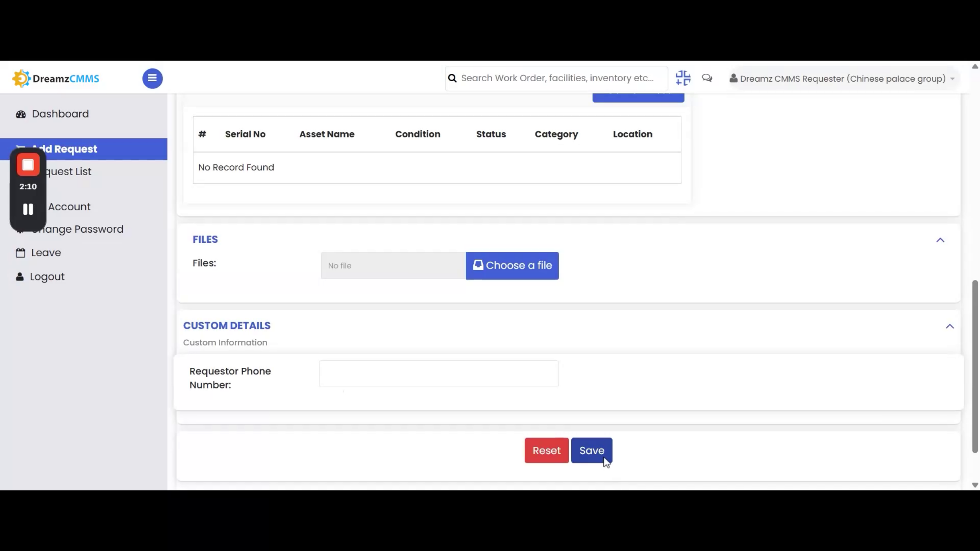This screenshot has width=980, height=551.
Task: Focus the Requestor Phone Number field
Action: click(439, 374)
